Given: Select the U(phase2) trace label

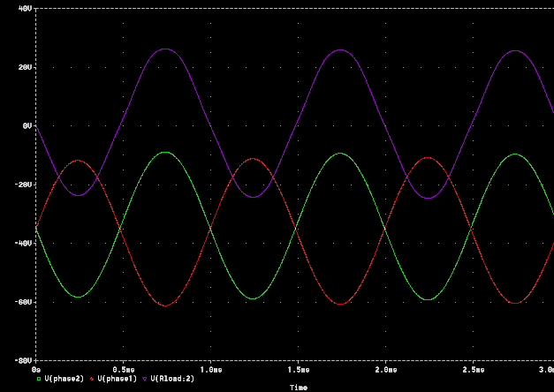Looking at the screenshot, I should 62,379.
